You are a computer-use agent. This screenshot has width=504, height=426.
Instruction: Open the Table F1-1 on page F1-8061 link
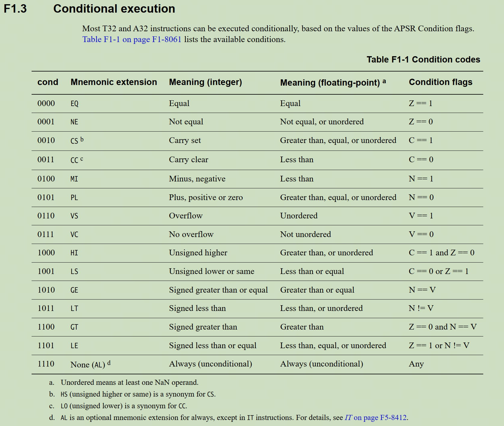pyautogui.click(x=132, y=40)
